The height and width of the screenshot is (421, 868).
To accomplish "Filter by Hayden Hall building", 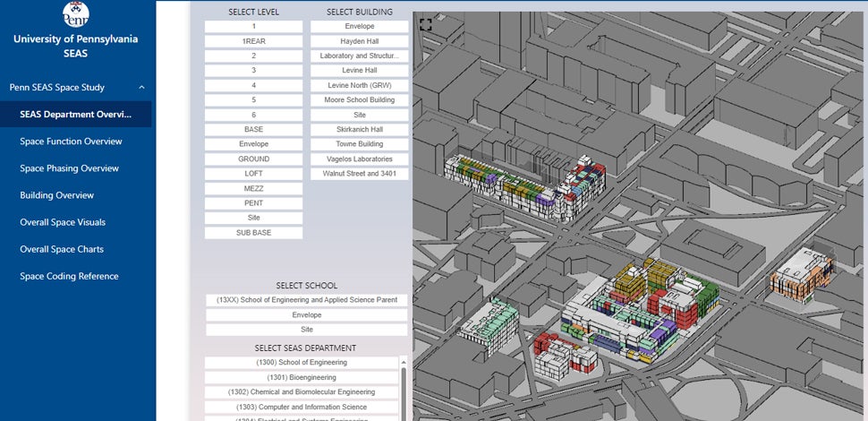I will click(x=359, y=41).
